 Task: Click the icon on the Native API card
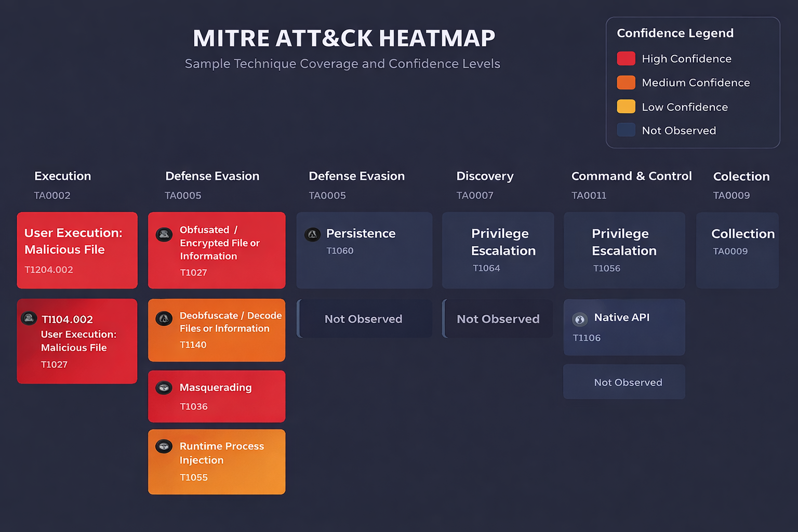pyautogui.click(x=580, y=319)
